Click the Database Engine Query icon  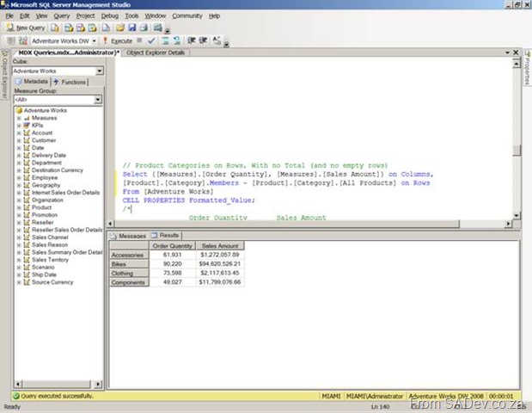click(x=55, y=28)
